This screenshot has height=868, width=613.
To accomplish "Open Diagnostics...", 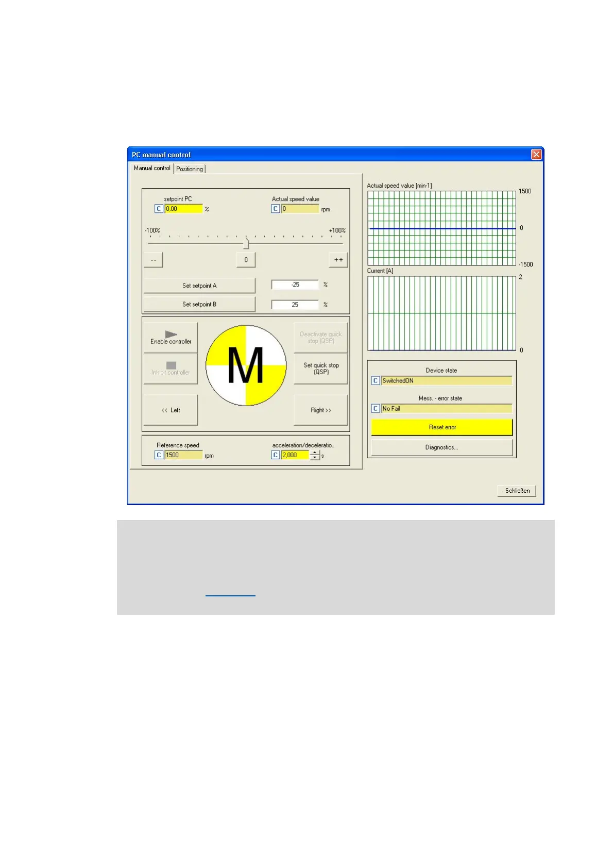I will pyautogui.click(x=442, y=447).
